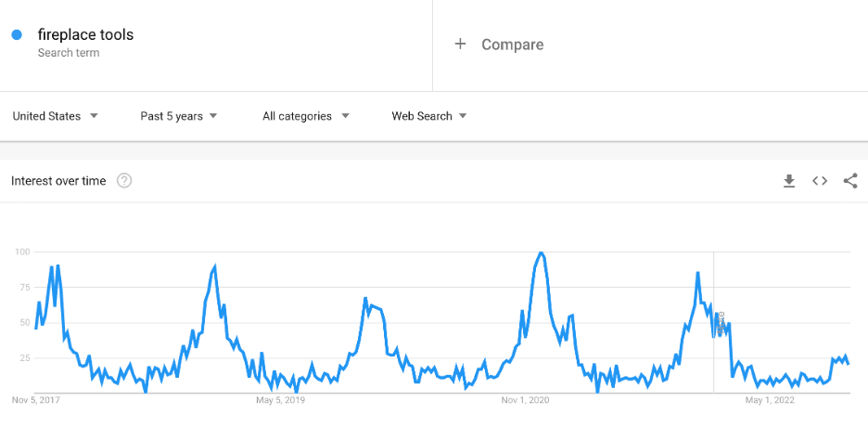The image size is (868, 427).
Task: Click the Nov 1, 2020 axis label
Action: [525, 400]
